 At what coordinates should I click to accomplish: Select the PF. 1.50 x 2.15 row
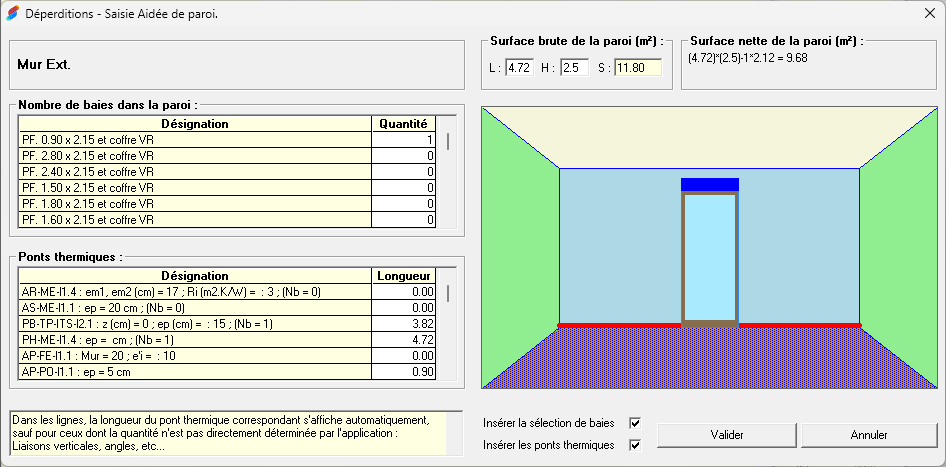coord(195,188)
